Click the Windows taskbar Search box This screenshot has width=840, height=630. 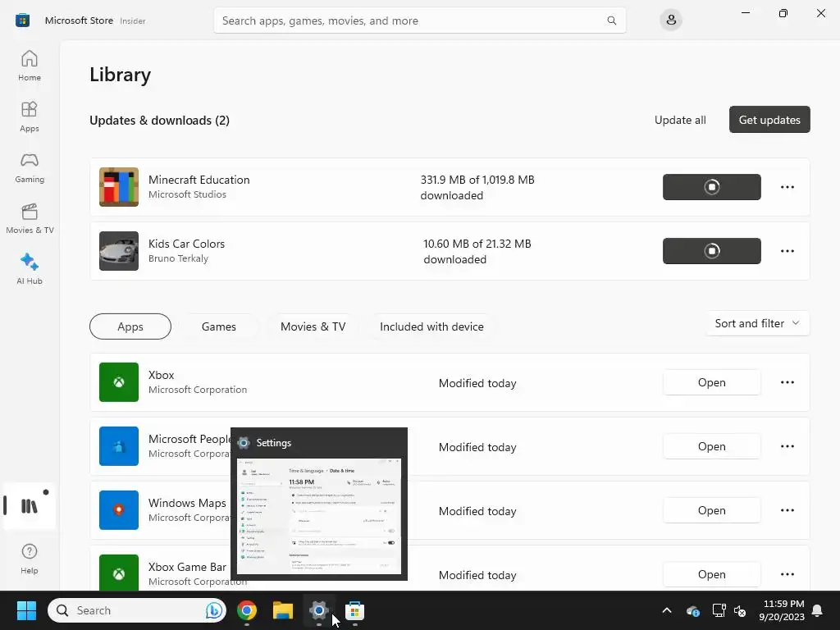click(137, 610)
